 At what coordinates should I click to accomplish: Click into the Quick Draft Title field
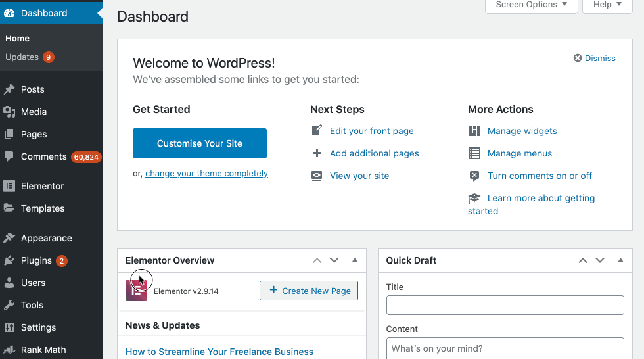point(505,305)
